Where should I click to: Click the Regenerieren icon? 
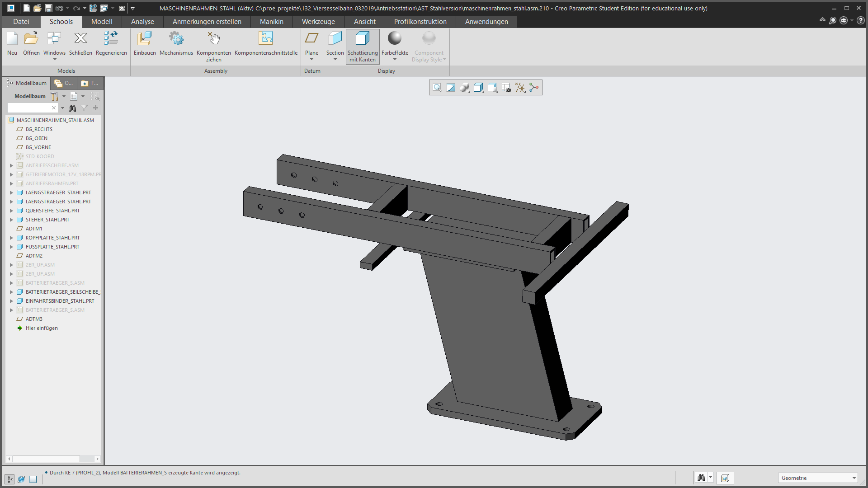click(111, 39)
